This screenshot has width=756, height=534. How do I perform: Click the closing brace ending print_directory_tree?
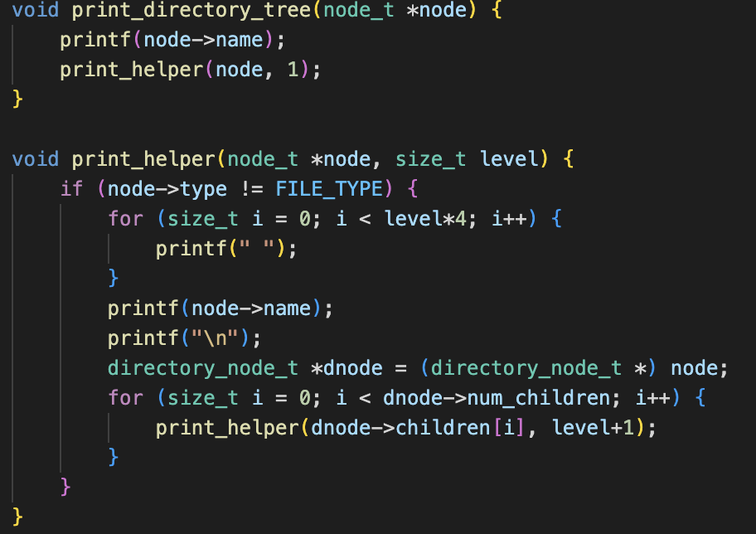click(17, 100)
